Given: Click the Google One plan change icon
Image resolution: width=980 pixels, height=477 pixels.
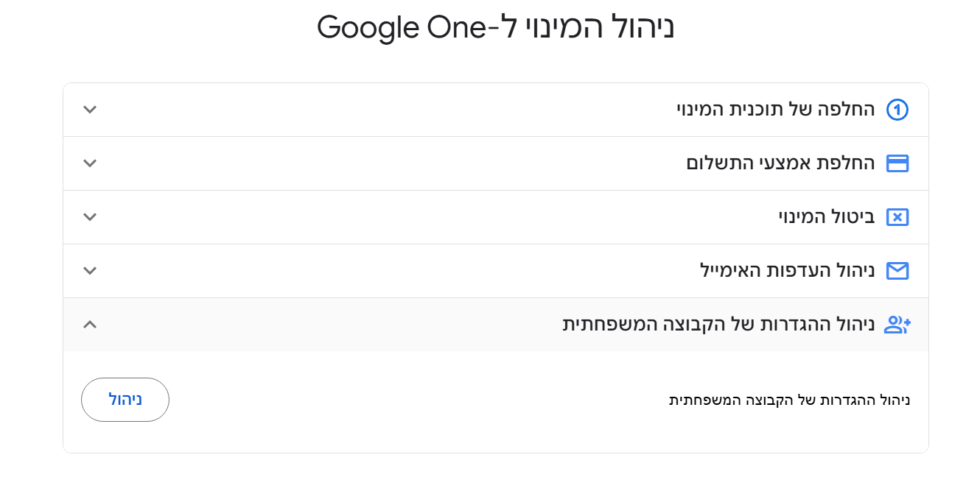Looking at the screenshot, I should [897, 110].
